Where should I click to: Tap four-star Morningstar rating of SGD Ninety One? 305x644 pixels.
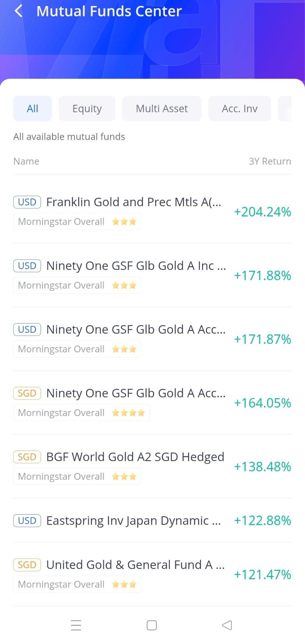128,413
